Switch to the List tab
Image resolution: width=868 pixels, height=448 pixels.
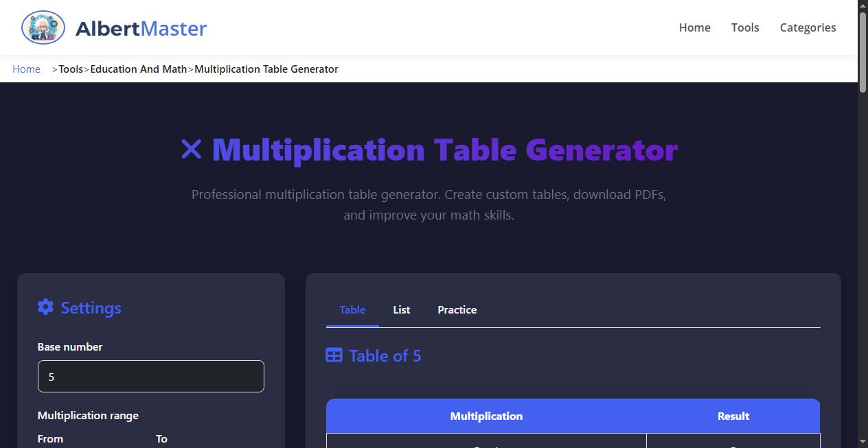[401, 309]
